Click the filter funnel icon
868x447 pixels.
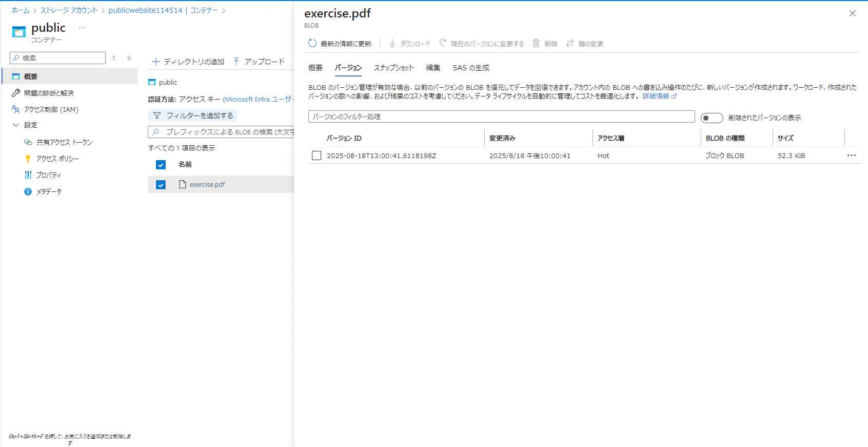[x=157, y=115]
